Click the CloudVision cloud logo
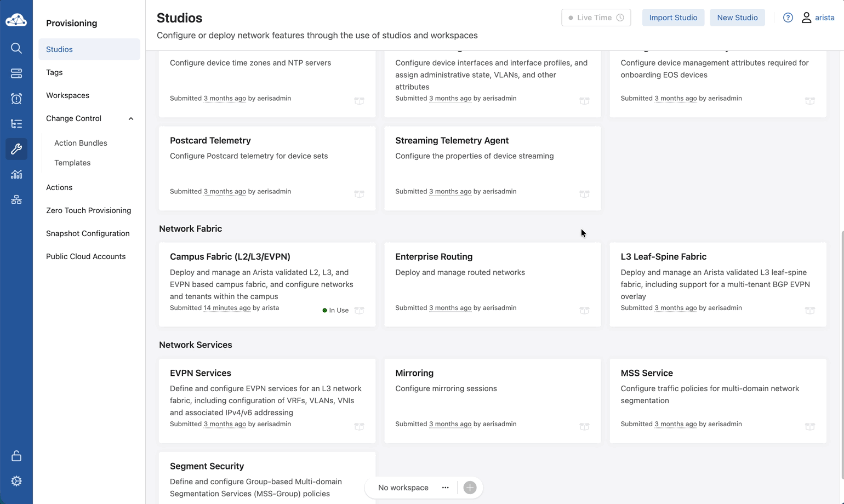 tap(16, 20)
